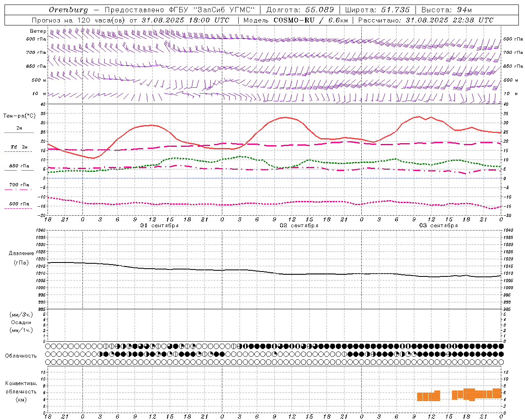Click the orange convective cloud bar cluster near 12h 03 сентября
Image resolution: width=525 pixels, height=420 pixels.
click(x=429, y=396)
